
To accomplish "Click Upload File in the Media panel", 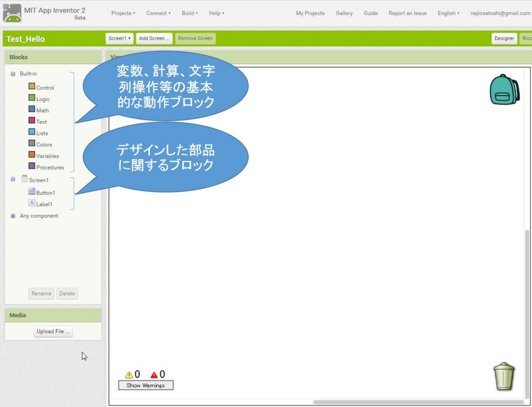I will [x=52, y=331].
